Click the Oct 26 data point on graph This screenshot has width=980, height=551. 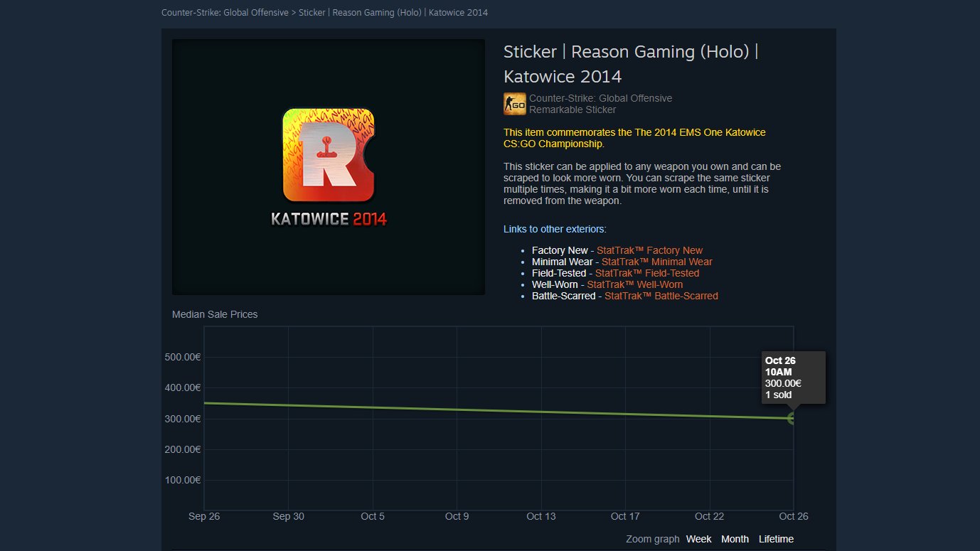point(792,418)
